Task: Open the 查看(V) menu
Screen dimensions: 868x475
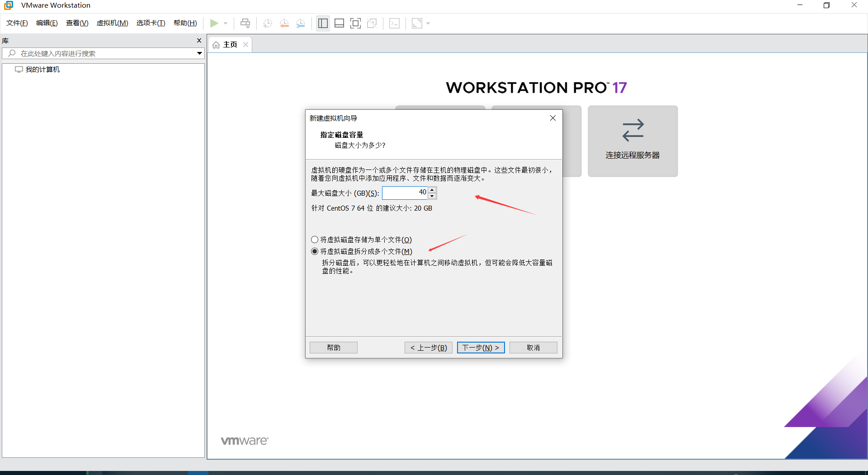Action: 77,23
